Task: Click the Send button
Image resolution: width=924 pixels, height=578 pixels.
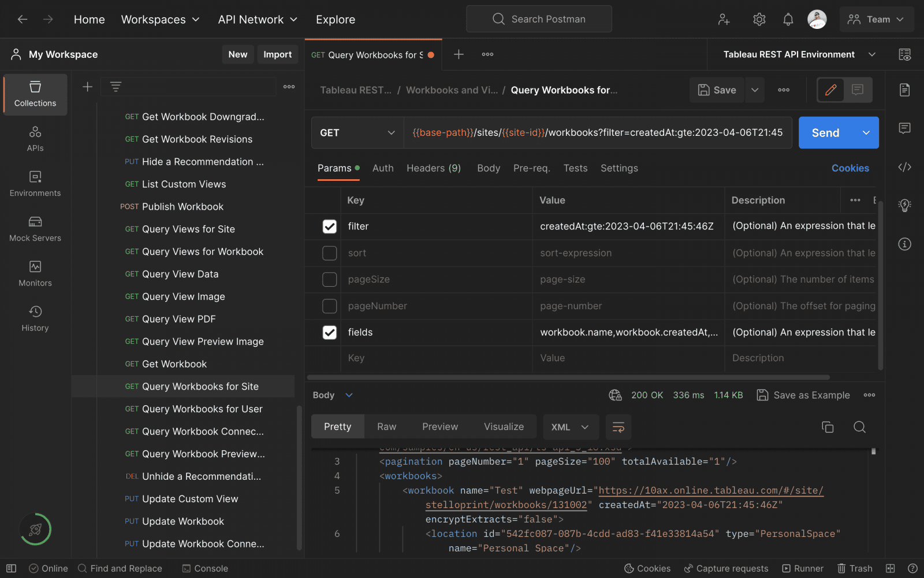Action: point(826,133)
